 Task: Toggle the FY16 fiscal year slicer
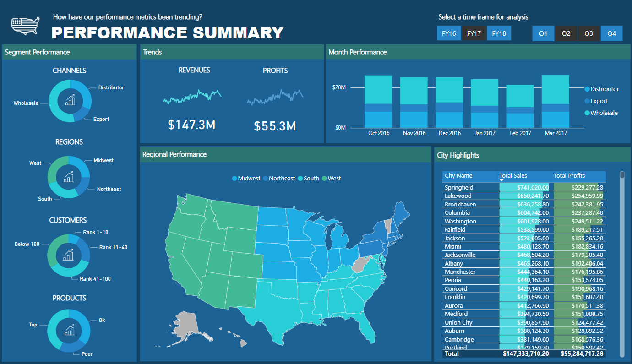(448, 33)
